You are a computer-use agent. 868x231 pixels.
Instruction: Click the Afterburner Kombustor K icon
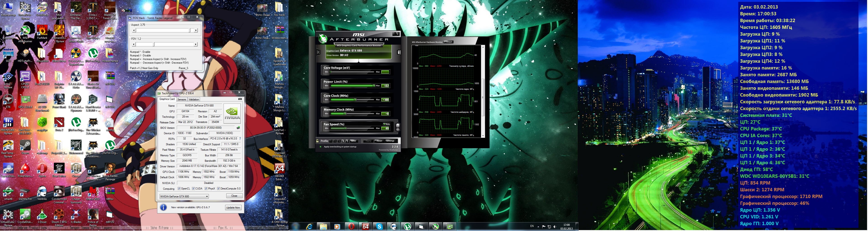pyautogui.click(x=318, y=52)
